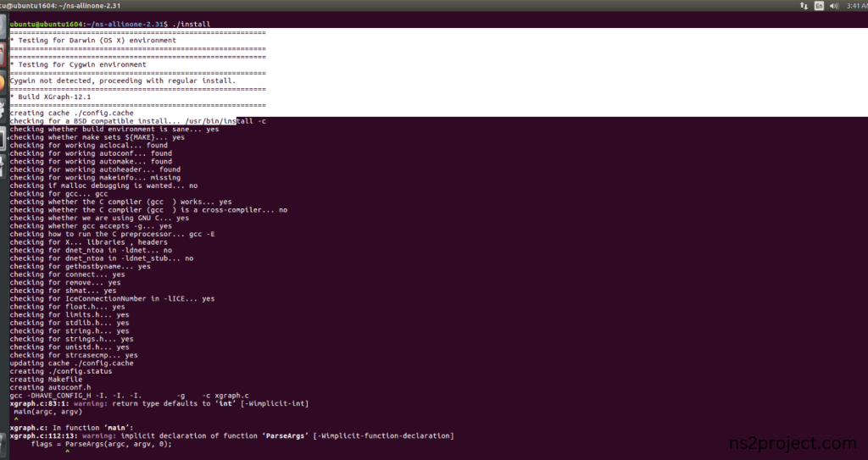
Task: Click the make sets ${MAKE} line
Action: click(x=97, y=137)
